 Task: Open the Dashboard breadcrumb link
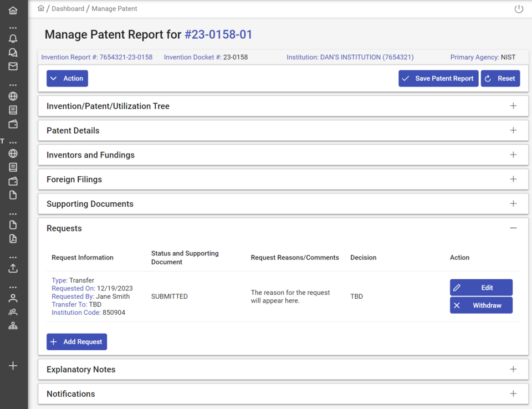click(68, 8)
